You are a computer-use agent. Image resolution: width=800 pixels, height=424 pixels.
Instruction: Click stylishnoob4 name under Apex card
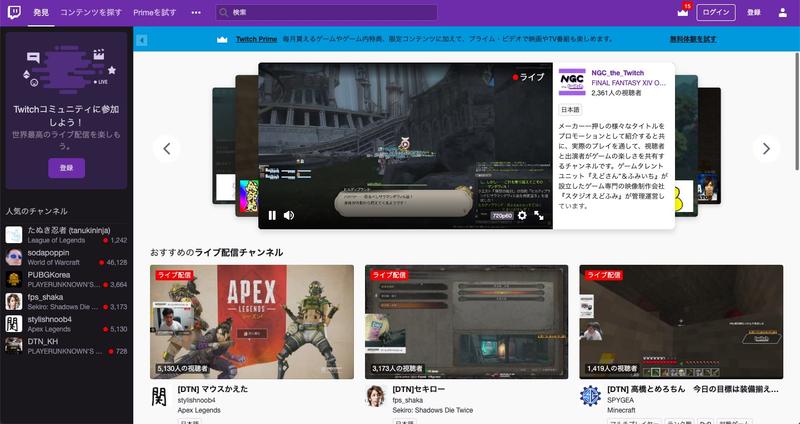(x=196, y=400)
